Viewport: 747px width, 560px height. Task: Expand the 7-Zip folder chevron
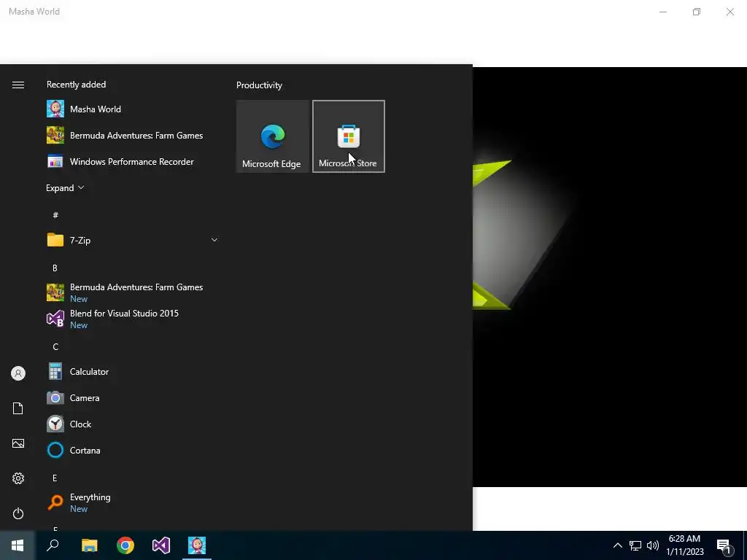[214, 240]
